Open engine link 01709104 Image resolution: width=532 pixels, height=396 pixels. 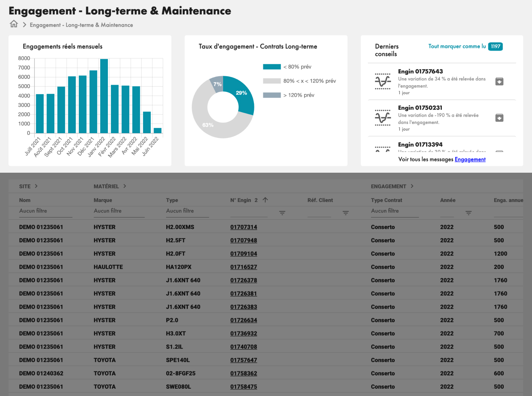pyautogui.click(x=244, y=254)
